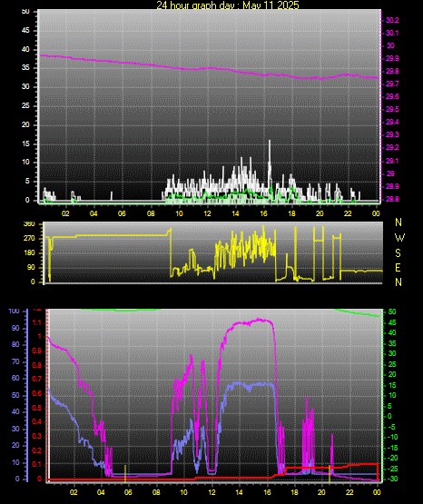Click the S compass label
Viewport: 423px width, 504px height.
(398, 253)
